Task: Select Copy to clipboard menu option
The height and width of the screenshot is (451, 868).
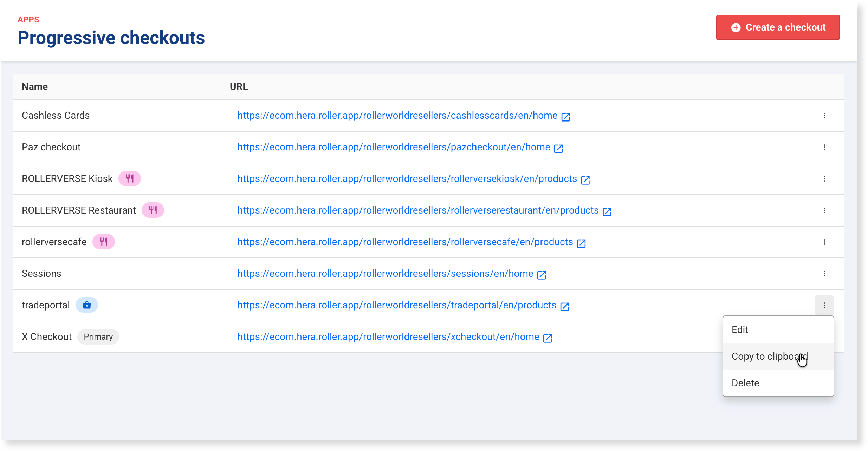Action: [x=778, y=356]
